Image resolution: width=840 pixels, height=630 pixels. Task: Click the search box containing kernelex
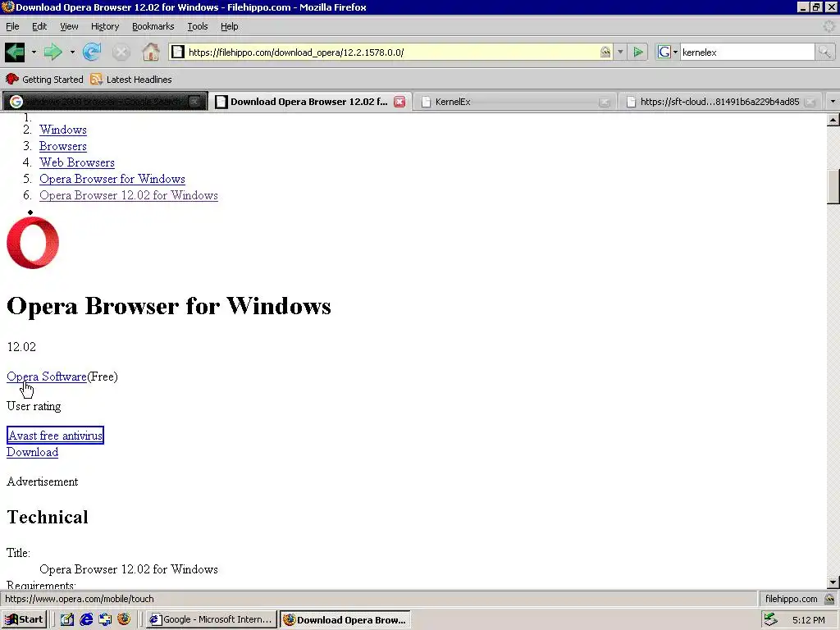[x=746, y=52]
